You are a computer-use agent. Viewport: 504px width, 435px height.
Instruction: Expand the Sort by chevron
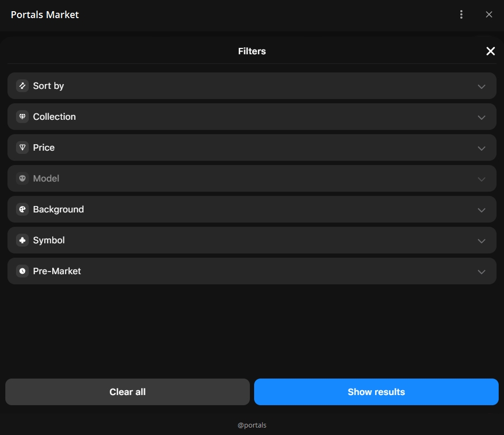click(481, 86)
